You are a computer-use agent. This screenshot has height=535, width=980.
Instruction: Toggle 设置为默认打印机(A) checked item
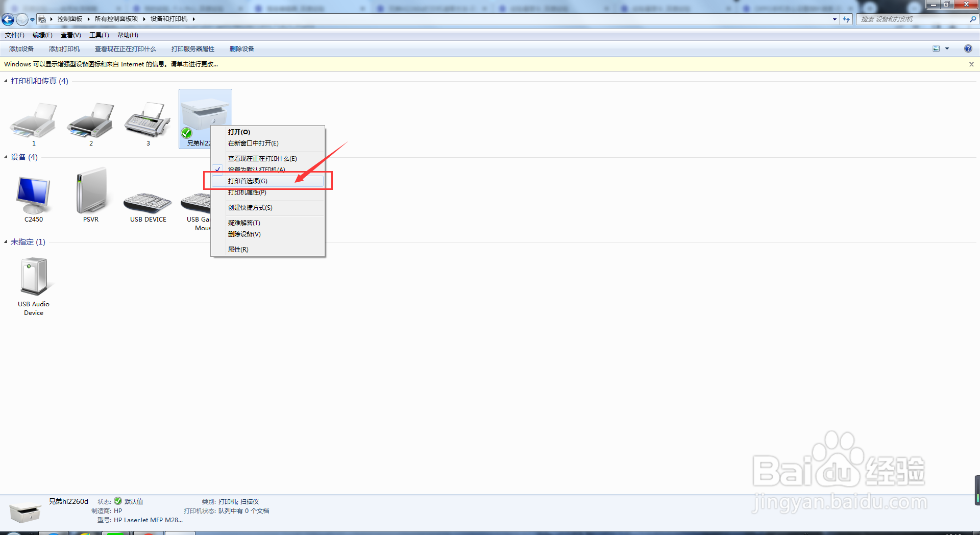[x=268, y=169]
